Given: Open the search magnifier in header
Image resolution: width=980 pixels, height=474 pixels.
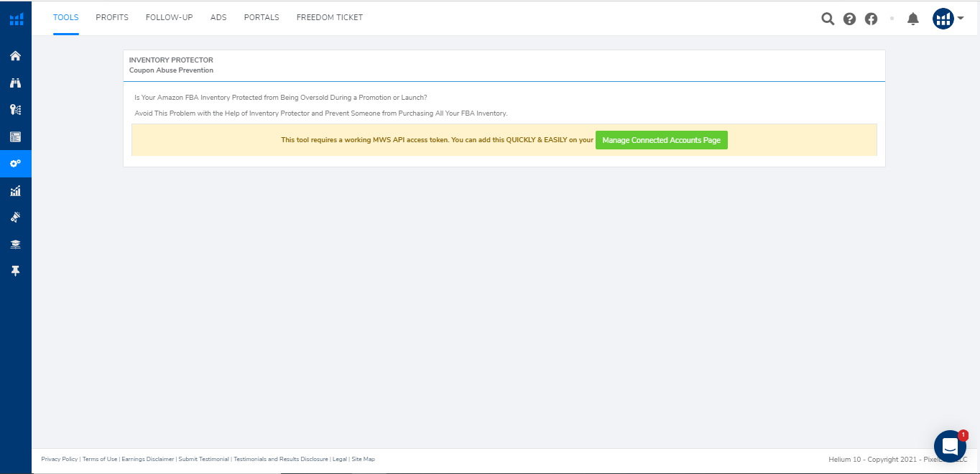Looking at the screenshot, I should coord(828,19).
